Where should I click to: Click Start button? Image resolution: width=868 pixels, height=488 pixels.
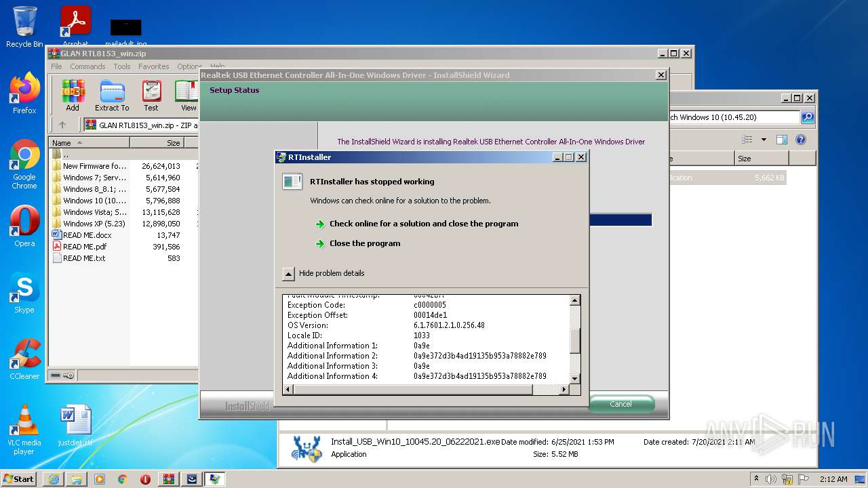click(19, 479)
